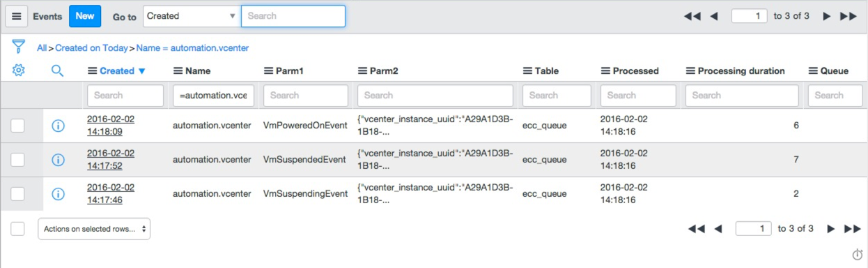Focus the top Go to Search box
The image size is (868, 268).
pyautogui.click(x=293, y=16)
